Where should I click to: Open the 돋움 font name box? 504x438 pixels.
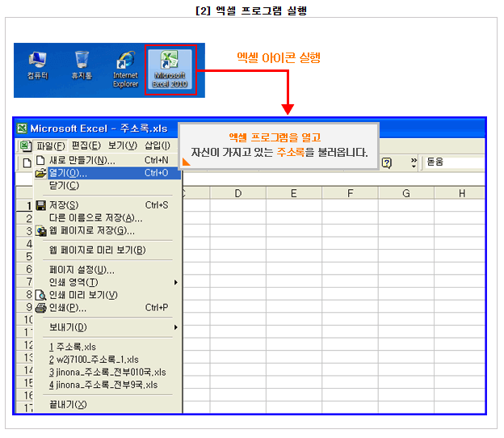[x=455, y=162]
